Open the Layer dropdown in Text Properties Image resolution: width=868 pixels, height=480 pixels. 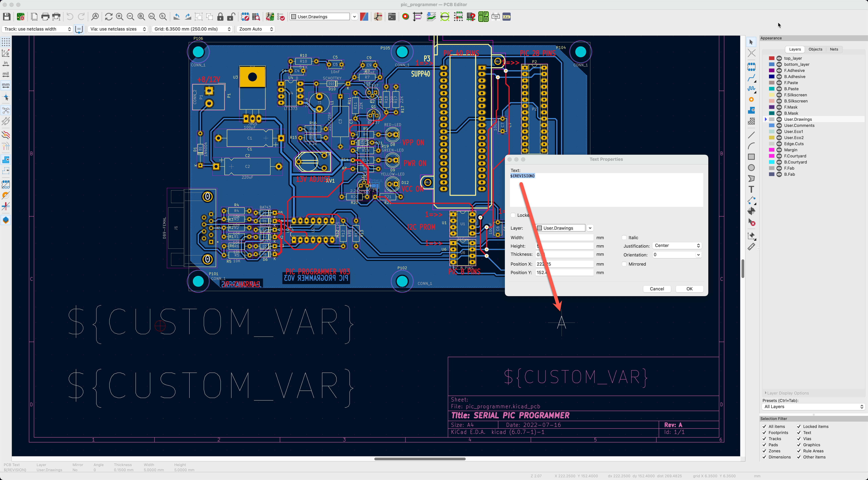pyautogui.click(x=590, y=228)
